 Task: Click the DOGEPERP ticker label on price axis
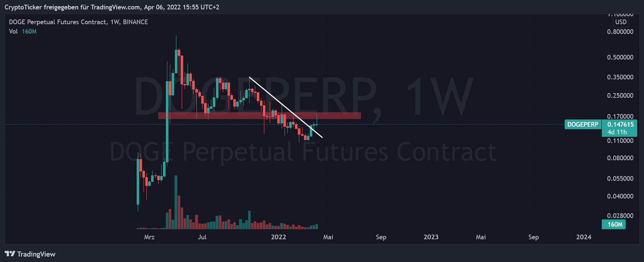click(582, 125)
